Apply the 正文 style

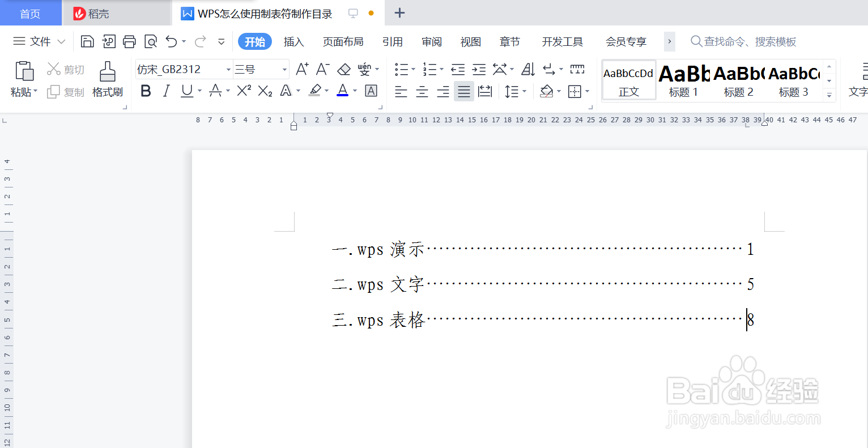coord(628,80)
